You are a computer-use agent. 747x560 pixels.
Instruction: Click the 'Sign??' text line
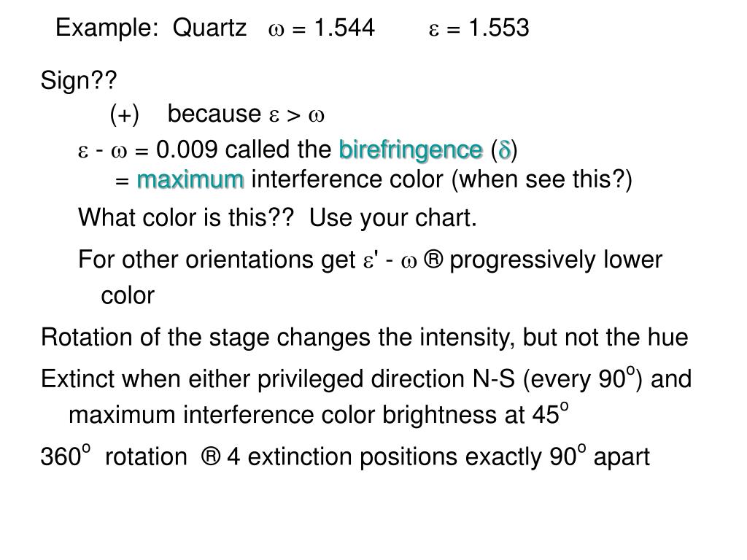tap(79, 80)
